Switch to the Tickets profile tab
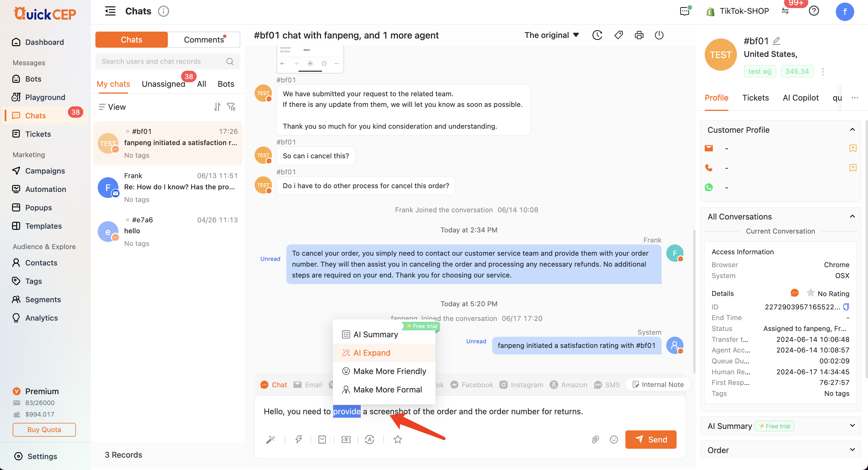The image size is (868, 470). point(755,98)
